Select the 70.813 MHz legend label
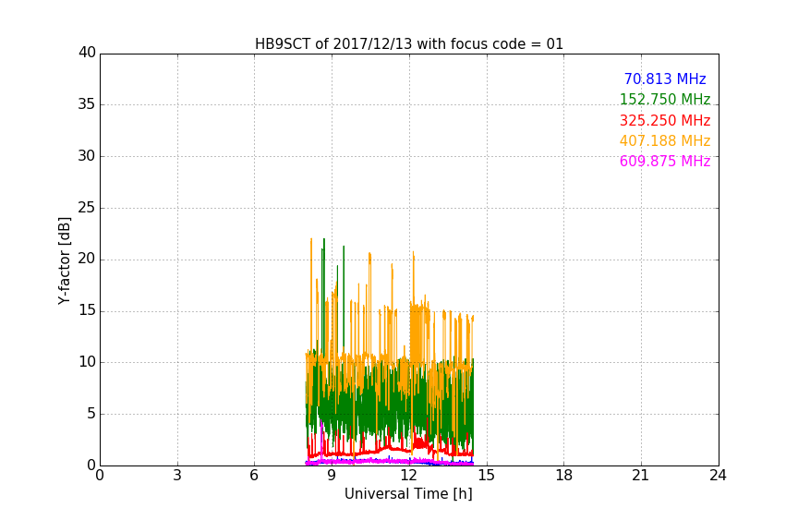 coord(665,79)
